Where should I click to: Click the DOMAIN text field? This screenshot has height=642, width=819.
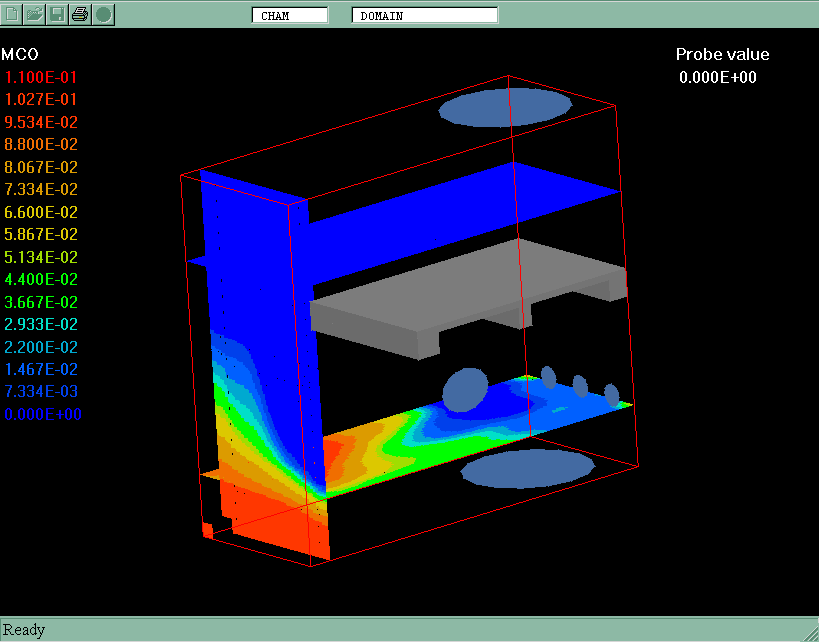pyautogui.click(x=424, y=16)
